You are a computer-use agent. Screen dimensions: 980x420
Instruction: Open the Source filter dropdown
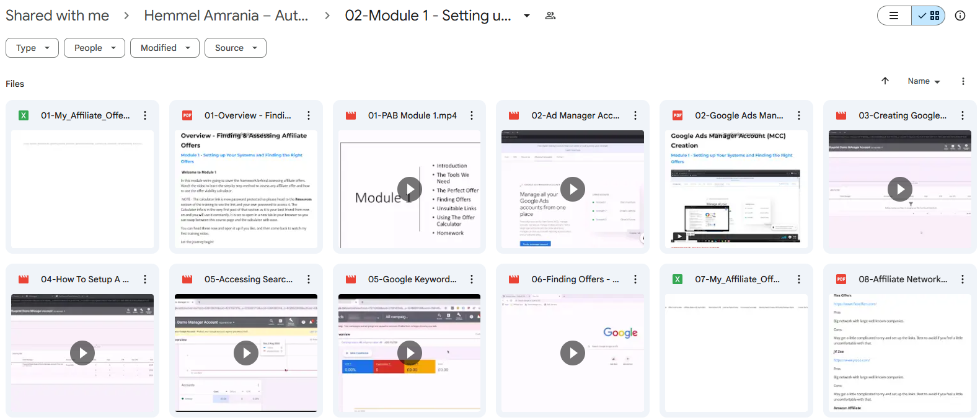[236, 48]
